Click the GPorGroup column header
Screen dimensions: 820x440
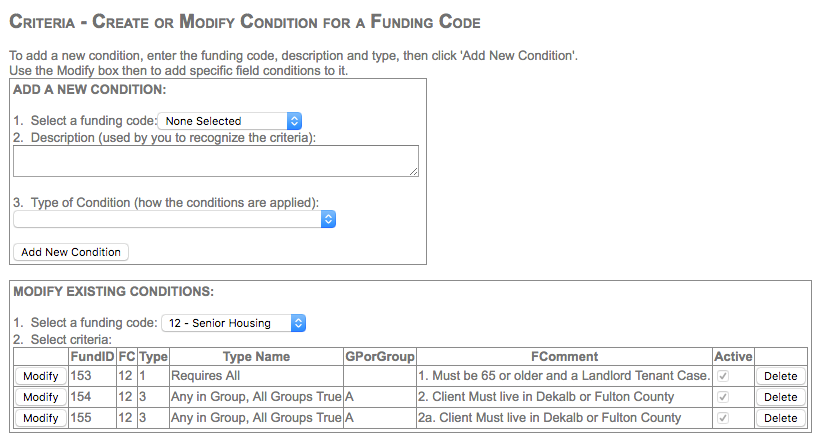coord(379,356)
